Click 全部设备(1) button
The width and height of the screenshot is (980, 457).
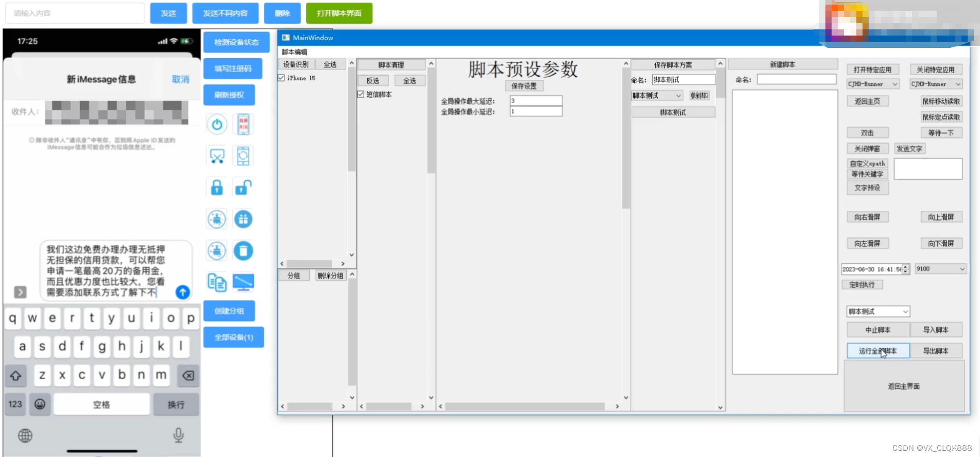[233, 337]
